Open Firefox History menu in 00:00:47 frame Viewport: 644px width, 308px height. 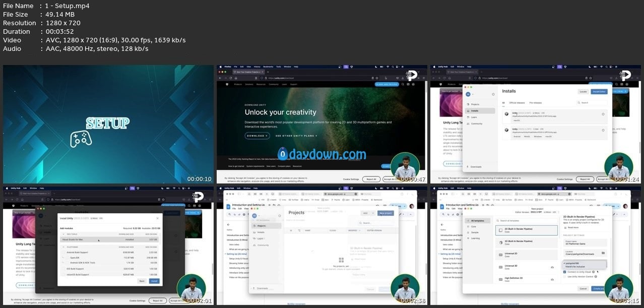[x=257, y=67]
